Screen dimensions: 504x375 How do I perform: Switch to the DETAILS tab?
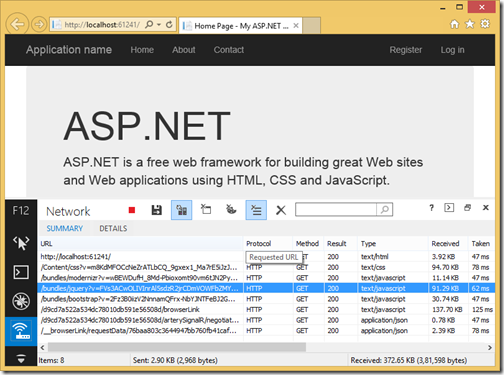click(x=113, y=228)
